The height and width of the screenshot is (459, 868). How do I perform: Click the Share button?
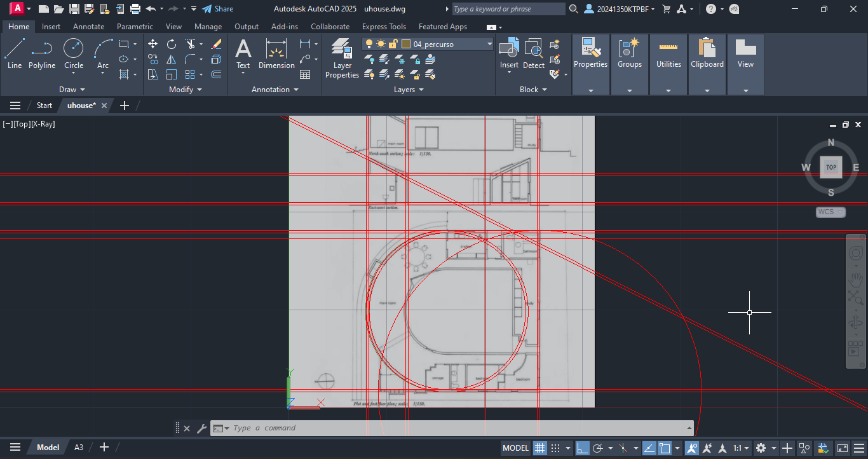coord(218,9)
